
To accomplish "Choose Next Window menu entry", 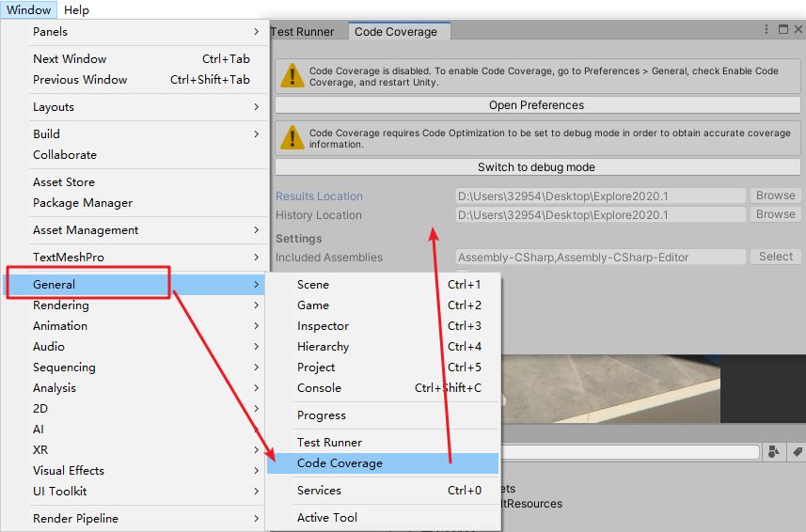I will [135, 59].
